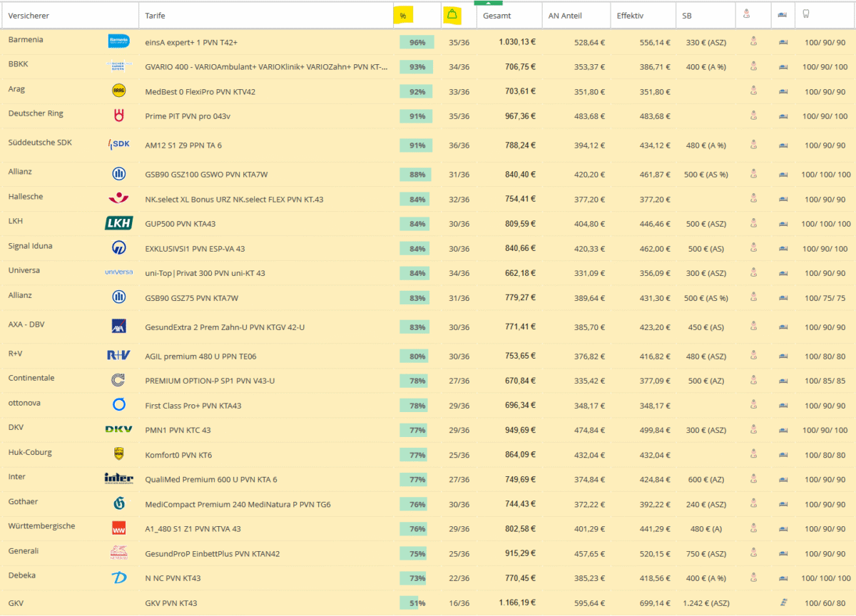Click the highlighted % column header

click(403, 15)
